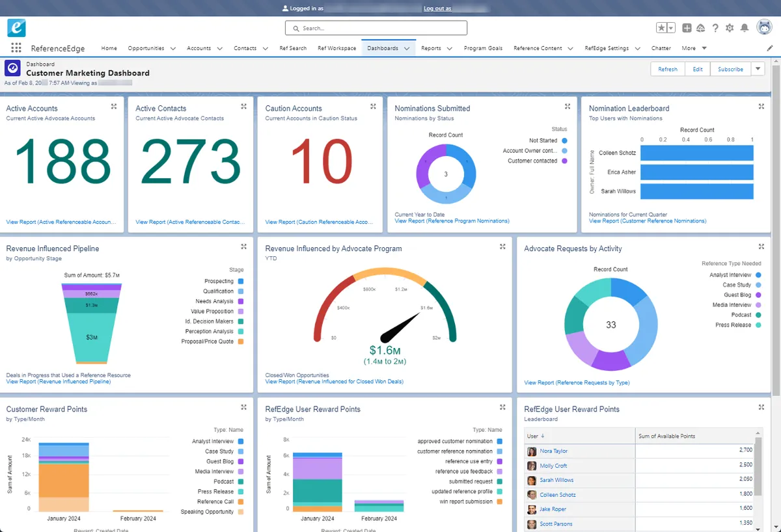Image resolution: width=781 pixels, height=532 pixels.
Task: Open dashboard actions dropdown beside Subscribe
Action: coord(757,69)
